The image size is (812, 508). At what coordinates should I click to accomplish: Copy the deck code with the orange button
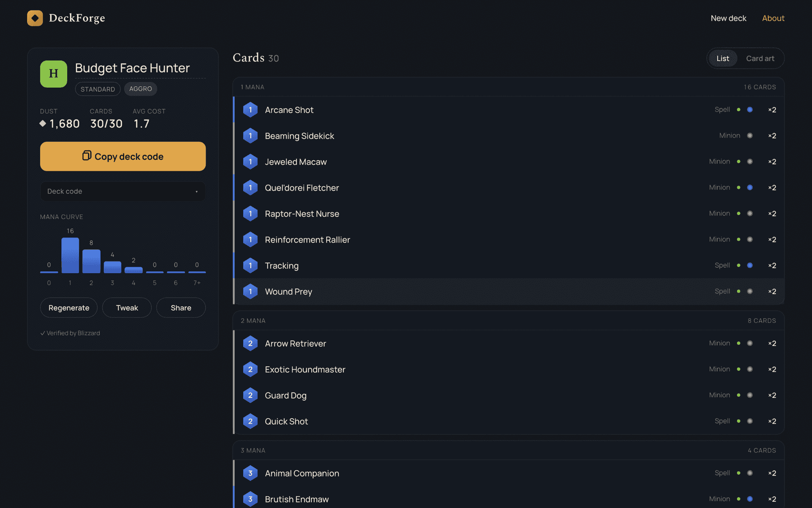click(123, 156)
